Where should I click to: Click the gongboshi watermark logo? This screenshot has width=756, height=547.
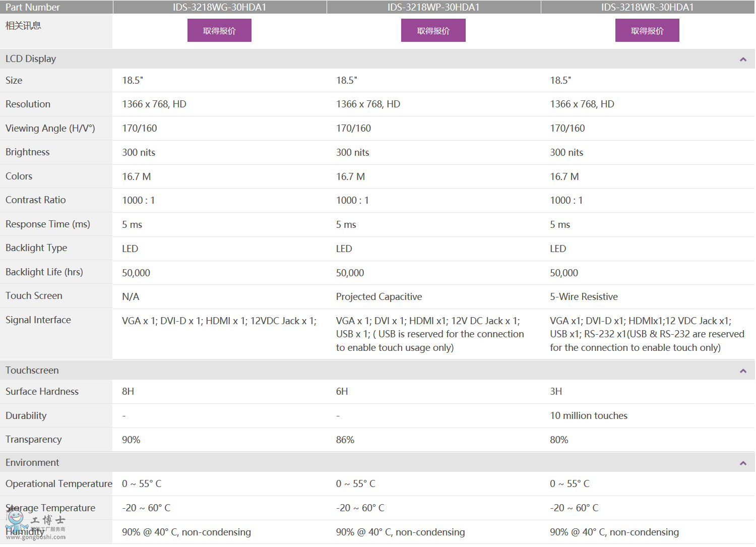pos(35,524)
